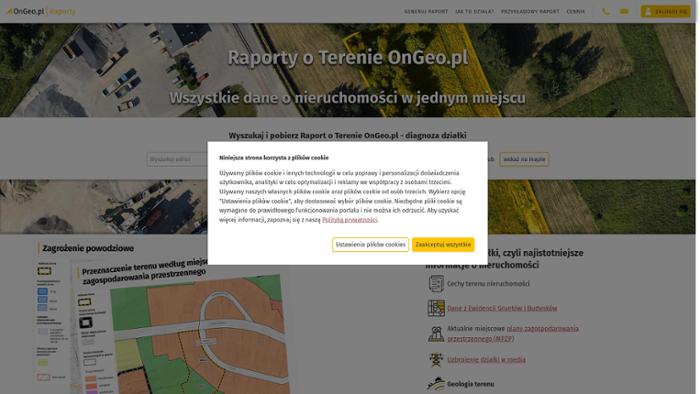Open the OnGeo.pl Raporty logo
Image resolution: width=700 pixels, height=394 pixels.
41,11
